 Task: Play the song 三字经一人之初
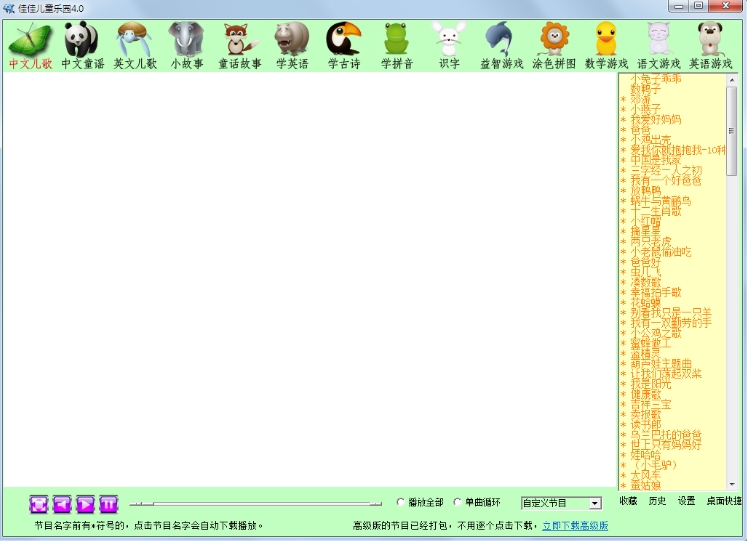[x=666, y=170]
